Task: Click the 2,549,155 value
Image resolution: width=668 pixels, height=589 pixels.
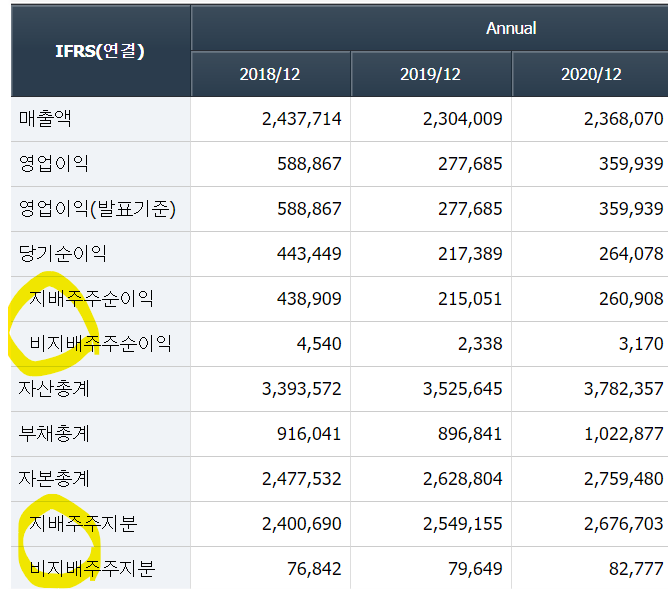Action: click(463, 524)
